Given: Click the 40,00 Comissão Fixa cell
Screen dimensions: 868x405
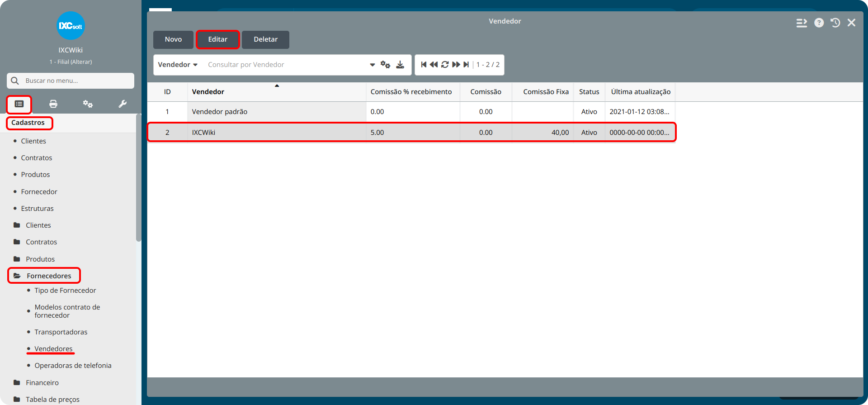Looking at the screenshot, I should tap(542, 133).
